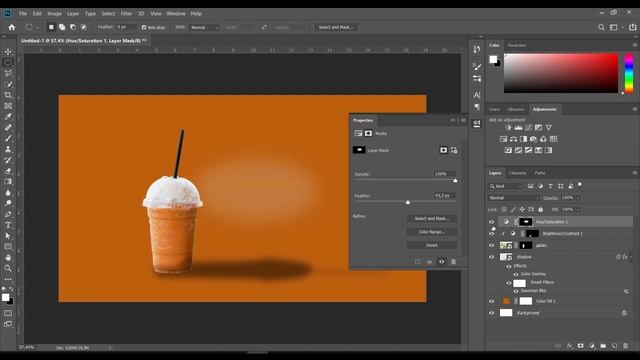The width and height of the screenshot is (640, 360).
Task: Toggle Anti-alias checkbox
Action: (144, 27)
